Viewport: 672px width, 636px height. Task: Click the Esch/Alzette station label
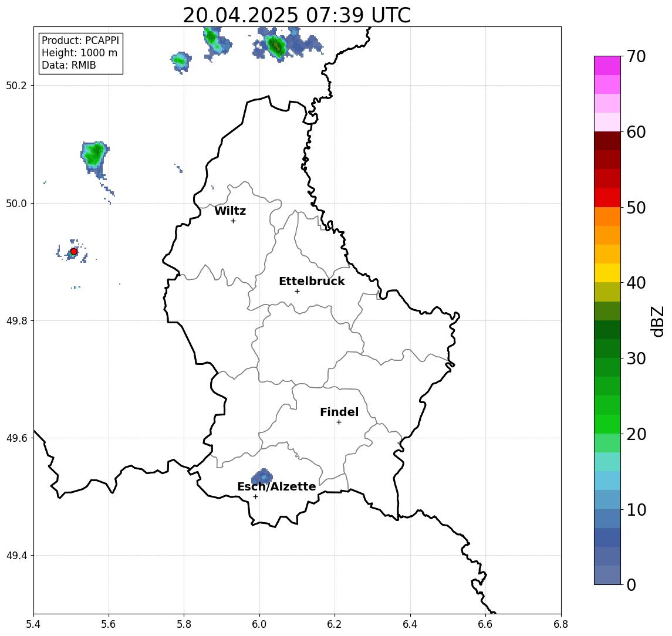pyautogui.click(x=276, y=486)
